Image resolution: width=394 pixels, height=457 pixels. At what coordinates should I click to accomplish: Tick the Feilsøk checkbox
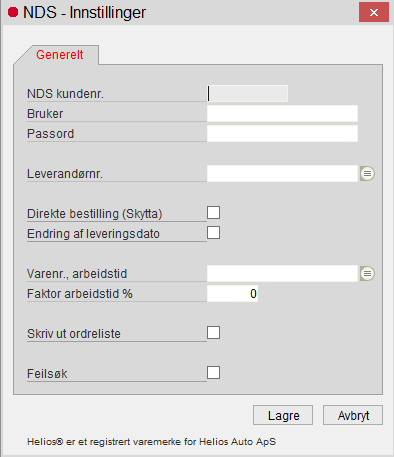pos(213,372)
